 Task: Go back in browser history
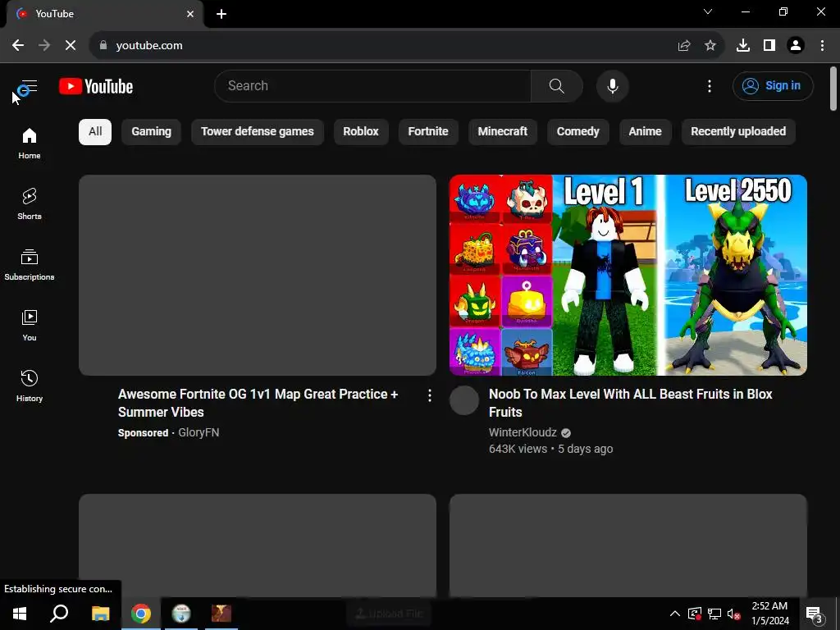pos(18,46)
